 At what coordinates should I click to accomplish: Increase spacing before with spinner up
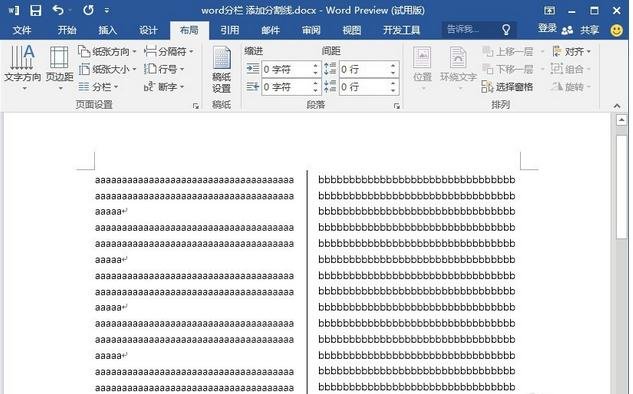click(x=393, y=65)
